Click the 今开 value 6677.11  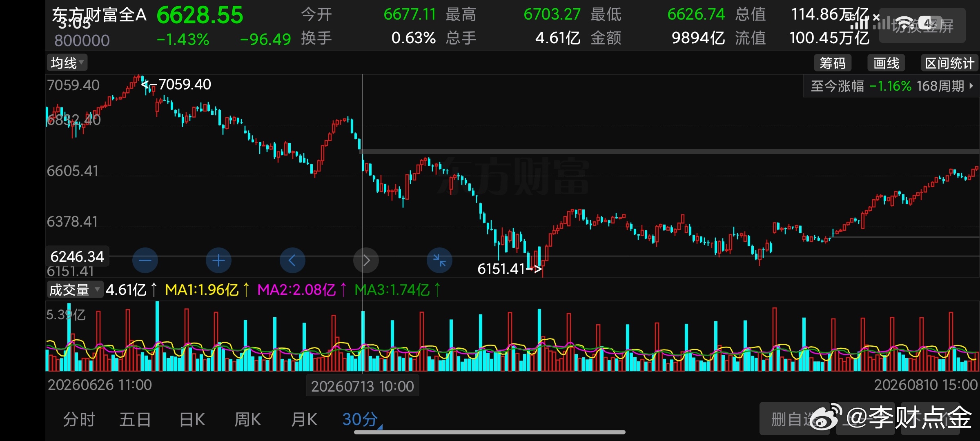[x=410, y=15]
